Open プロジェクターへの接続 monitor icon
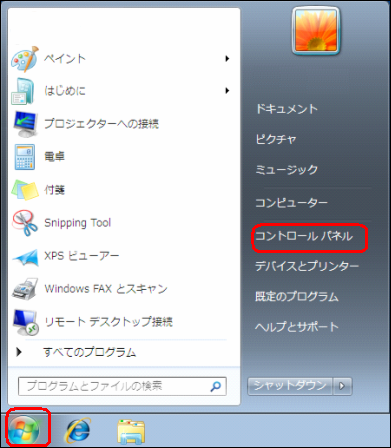 coord(26,124)
